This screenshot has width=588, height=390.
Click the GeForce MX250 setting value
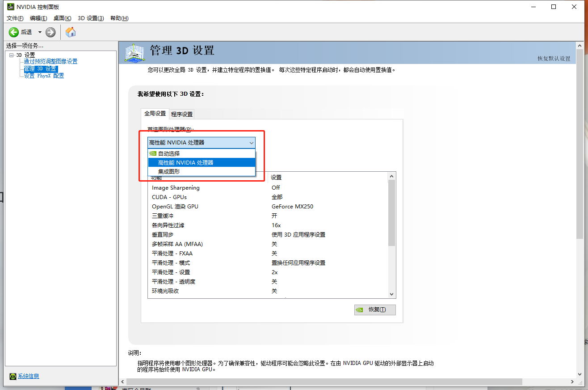(292, 207)
